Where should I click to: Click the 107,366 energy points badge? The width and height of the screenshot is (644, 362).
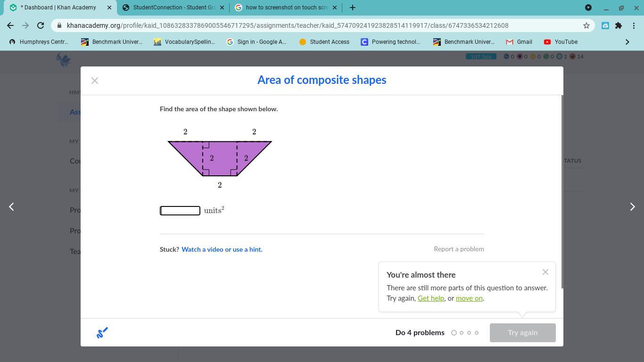click(x=481, y=57)
